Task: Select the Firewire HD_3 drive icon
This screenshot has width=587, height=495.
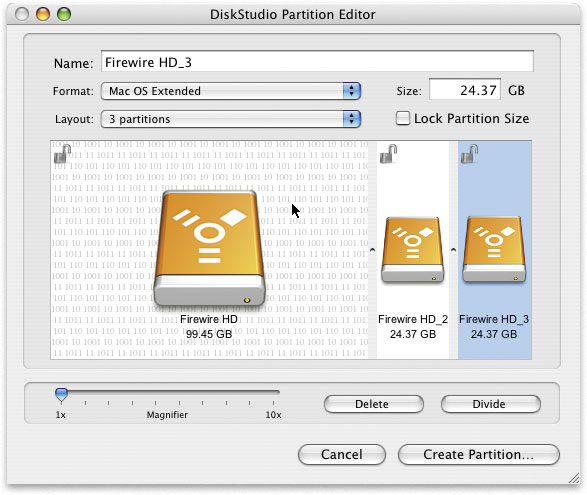Action: (494, 249)
